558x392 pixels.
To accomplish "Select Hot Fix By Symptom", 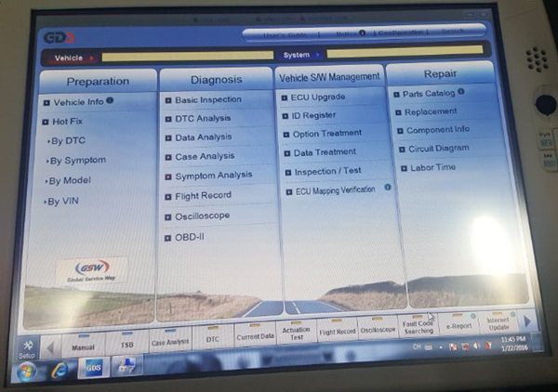I will pos(77,161).
